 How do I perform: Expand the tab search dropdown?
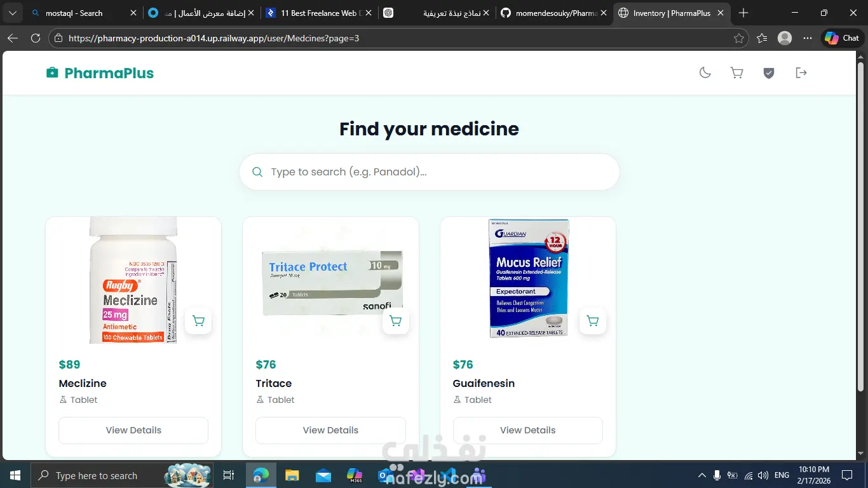coord(13,13)
